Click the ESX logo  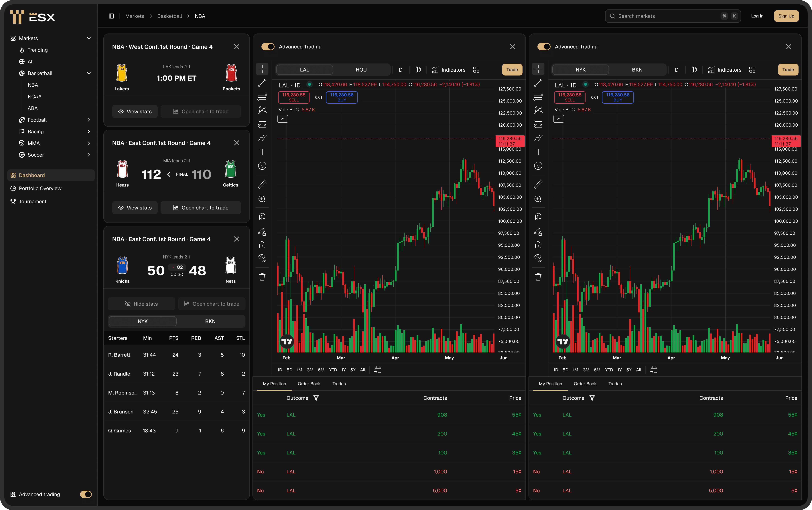[x=33, y=17]
